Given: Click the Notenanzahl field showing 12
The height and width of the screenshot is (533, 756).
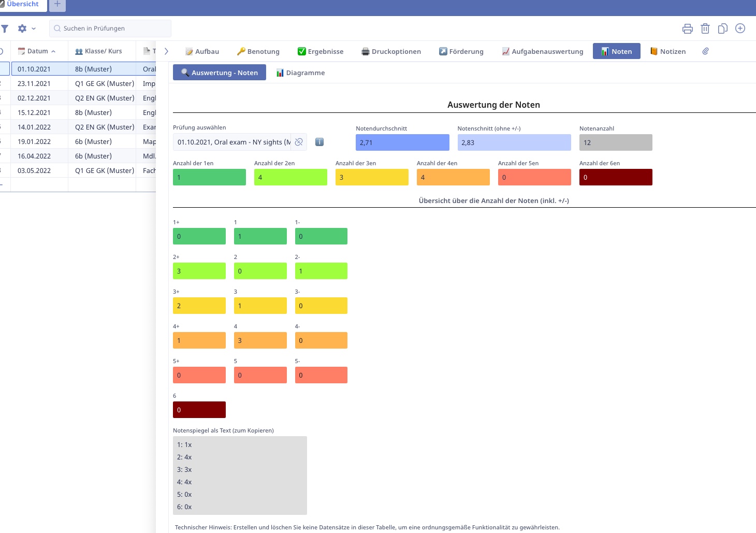Looking at the screenshot, I should [616, 142].
